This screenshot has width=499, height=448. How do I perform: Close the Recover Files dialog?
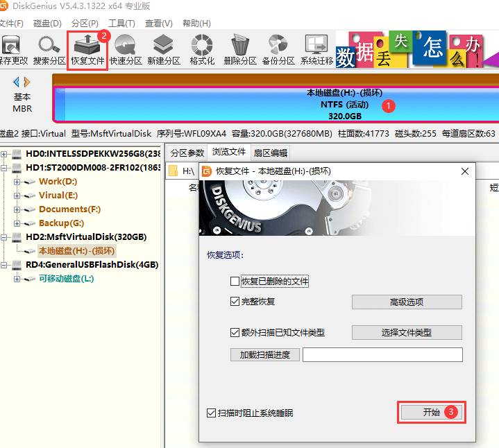coord(464,171)
